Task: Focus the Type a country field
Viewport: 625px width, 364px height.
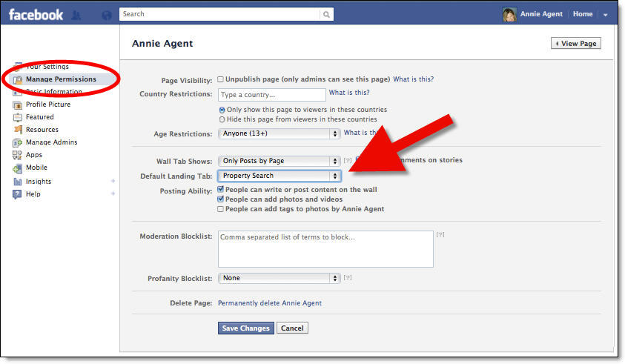Action: click(272, 95)
